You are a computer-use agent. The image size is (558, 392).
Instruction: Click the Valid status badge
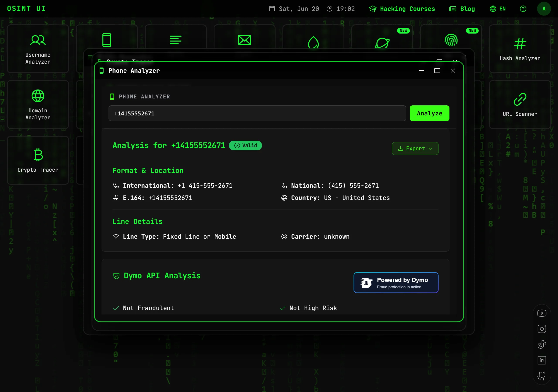pos(245,145)
